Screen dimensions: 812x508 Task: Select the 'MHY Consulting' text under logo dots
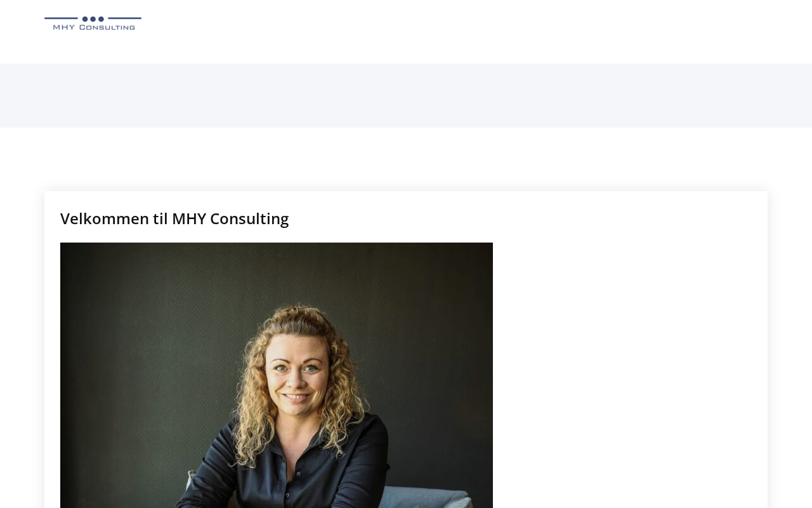93,27
